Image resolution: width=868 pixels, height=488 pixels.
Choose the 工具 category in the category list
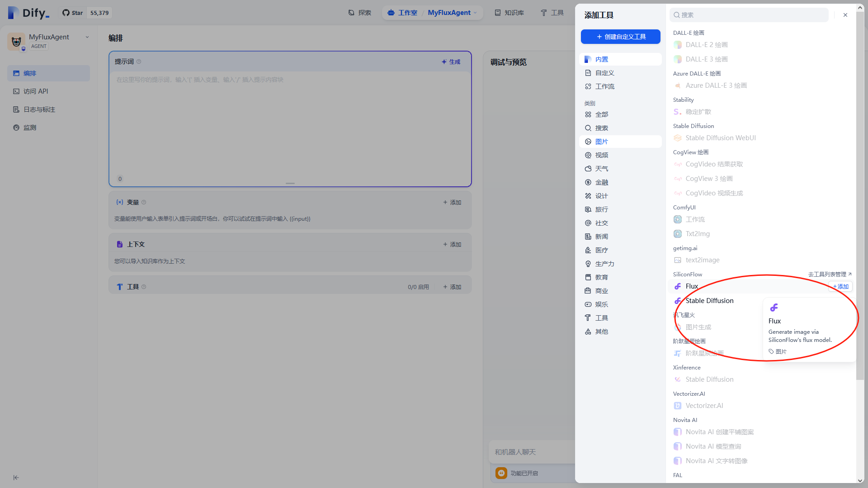coord(620,318)
